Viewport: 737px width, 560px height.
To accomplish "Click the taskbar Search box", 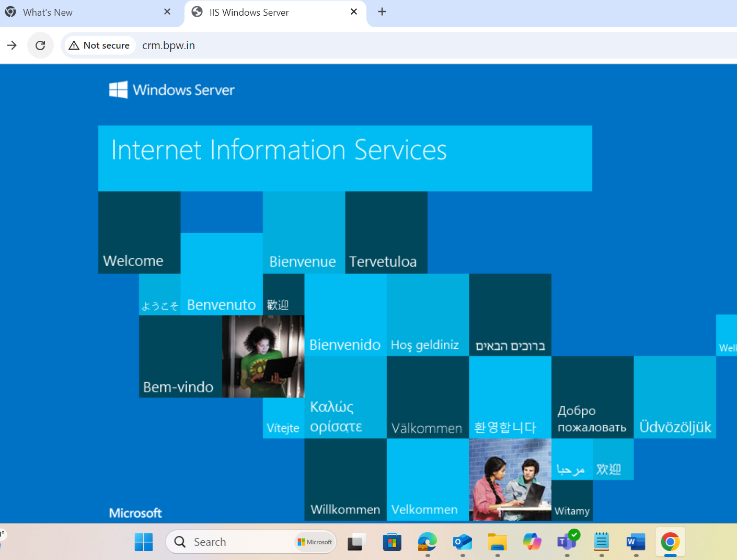I will (251, 542).
